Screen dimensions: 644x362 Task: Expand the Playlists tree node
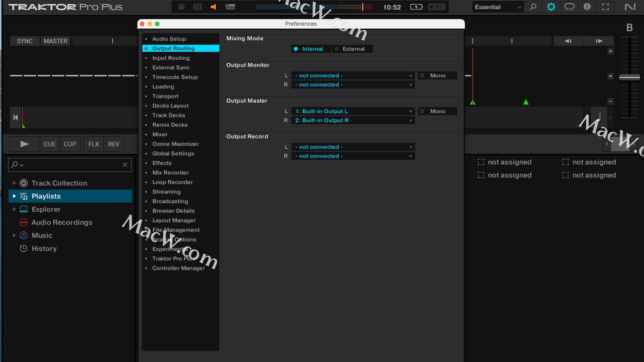[14, 196]
